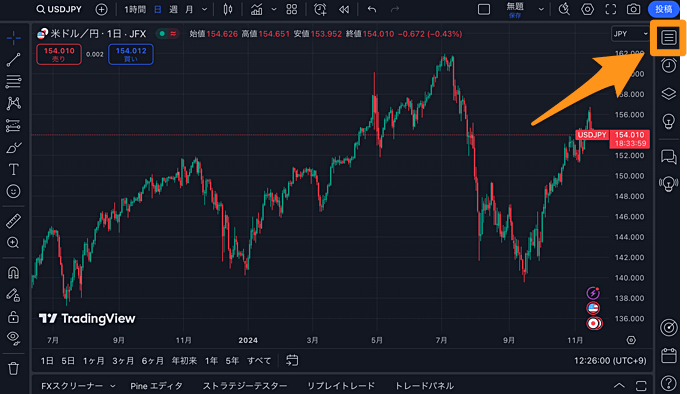The width and height of the screenshot is (687, 394).
Task: Set the date range to 5日
Action: (x=68, y=361)
